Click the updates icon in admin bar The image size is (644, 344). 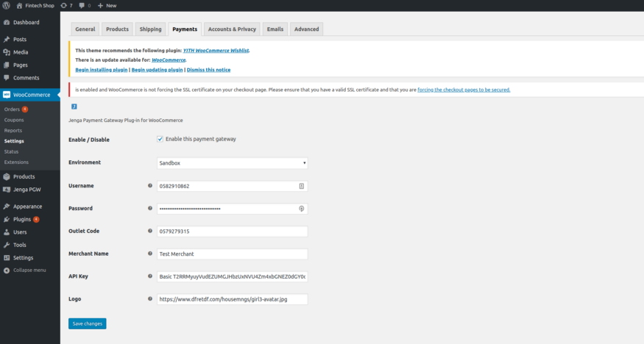click(63, 5)
